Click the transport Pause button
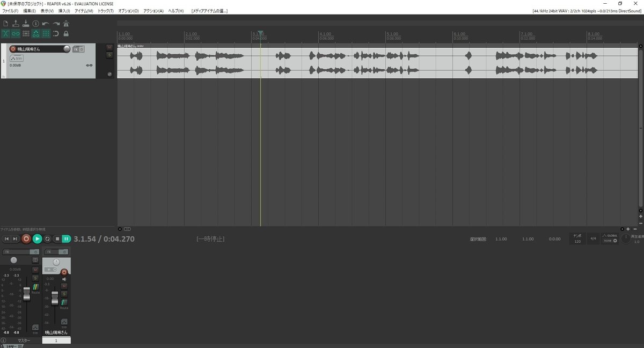This screenshot has width=644, height=348. tap(66, 238)
